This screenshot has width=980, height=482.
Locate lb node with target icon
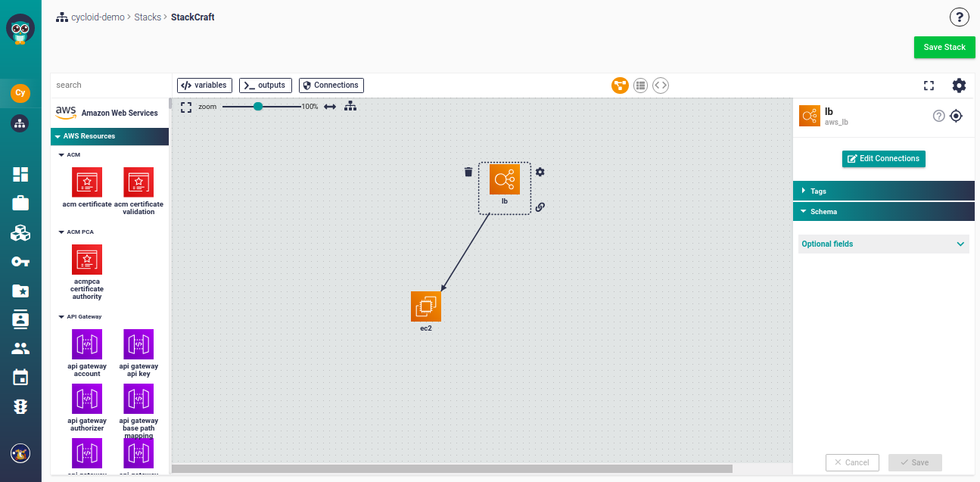coord(956,116)
